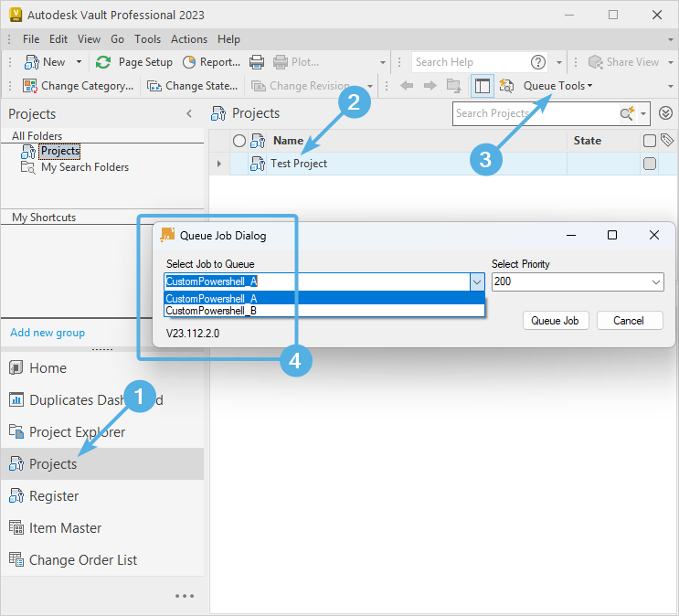Open the Actions menu
This screenshot has height=616, width=679.
coord(189,39)
